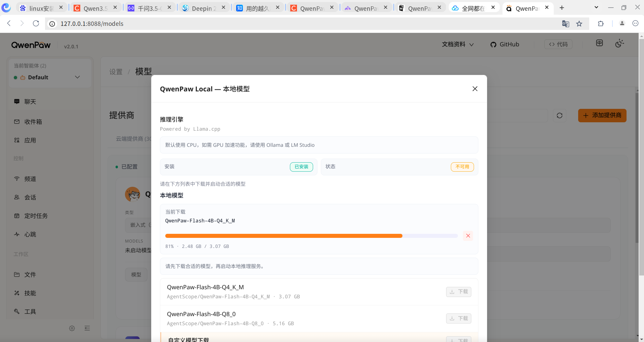644x342 pixels.
Task: Open 心跳 heartbeat page
Action: [x=50, y=234]
